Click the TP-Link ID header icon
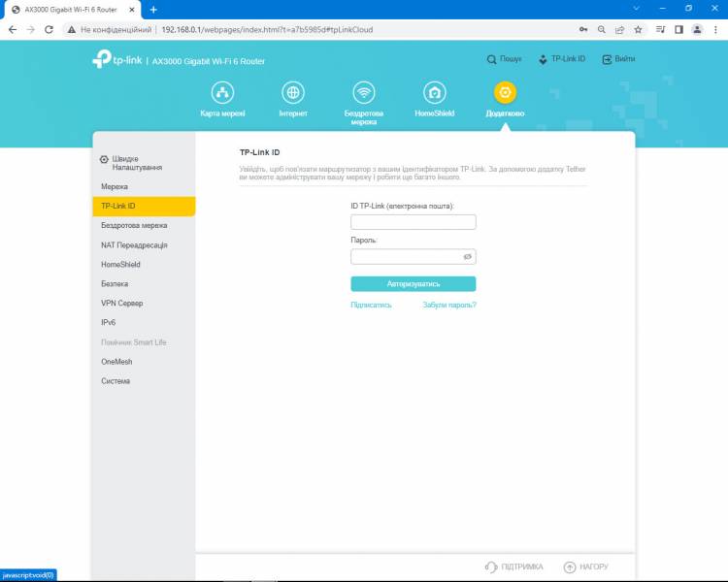 543,59
